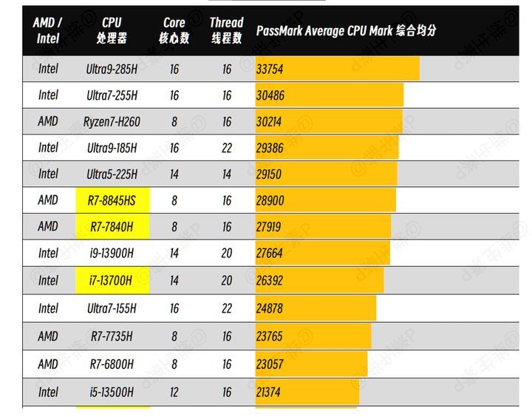532x417 pixels.
Task: Click the "CPU 处理器" column header
Action: pos(112,30)
